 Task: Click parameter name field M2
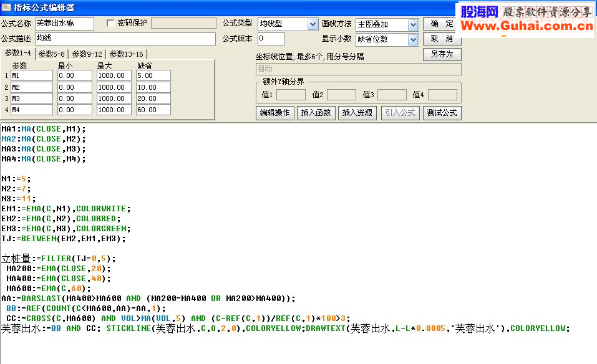[x=32, y=87]
